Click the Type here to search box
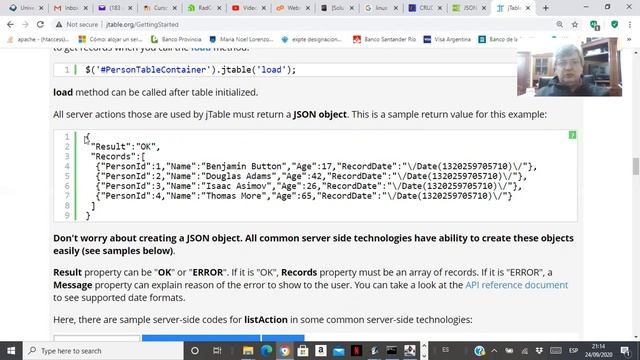The image size is (640, 360). point(104,351)
